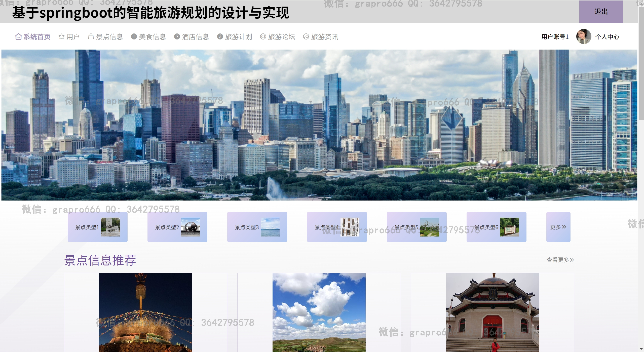The width and height of the screenshot is (644, 352).
Task: Click the smiley icon beside 旅游资讯
Action: 306,37
